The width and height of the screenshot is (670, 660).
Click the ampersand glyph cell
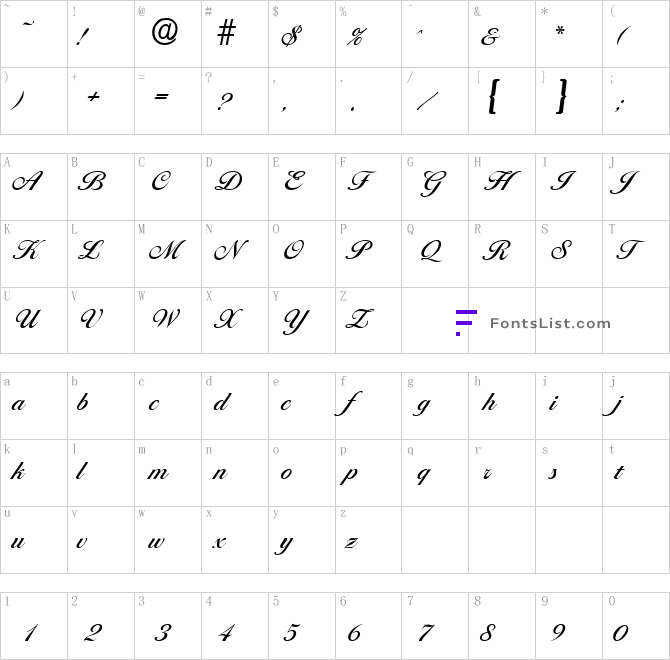click(x=502, y=34)
